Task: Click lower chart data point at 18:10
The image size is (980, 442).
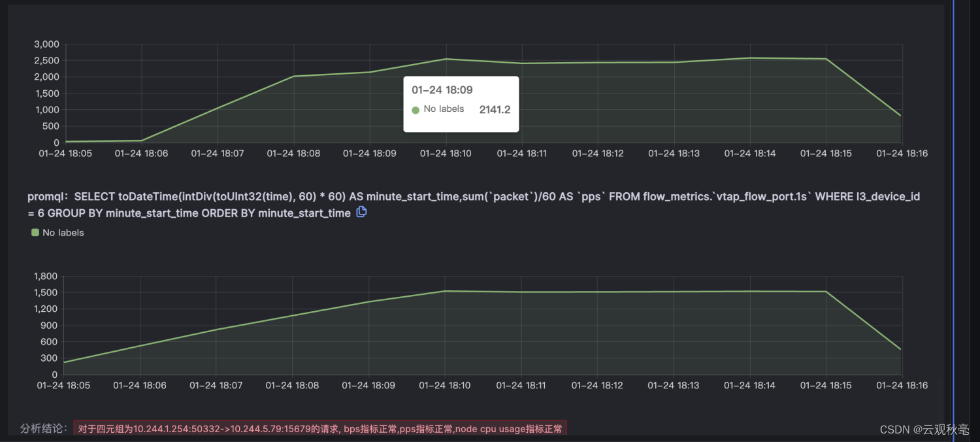Action: tap(446, 291)
